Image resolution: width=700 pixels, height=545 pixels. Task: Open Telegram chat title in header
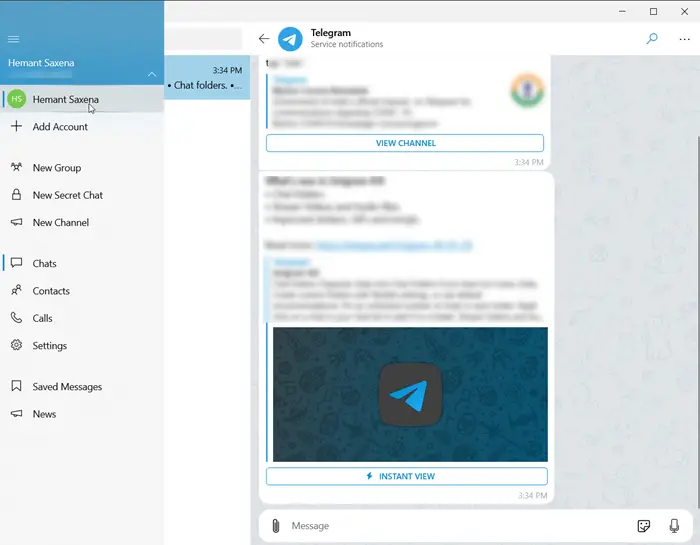[331, 33]
